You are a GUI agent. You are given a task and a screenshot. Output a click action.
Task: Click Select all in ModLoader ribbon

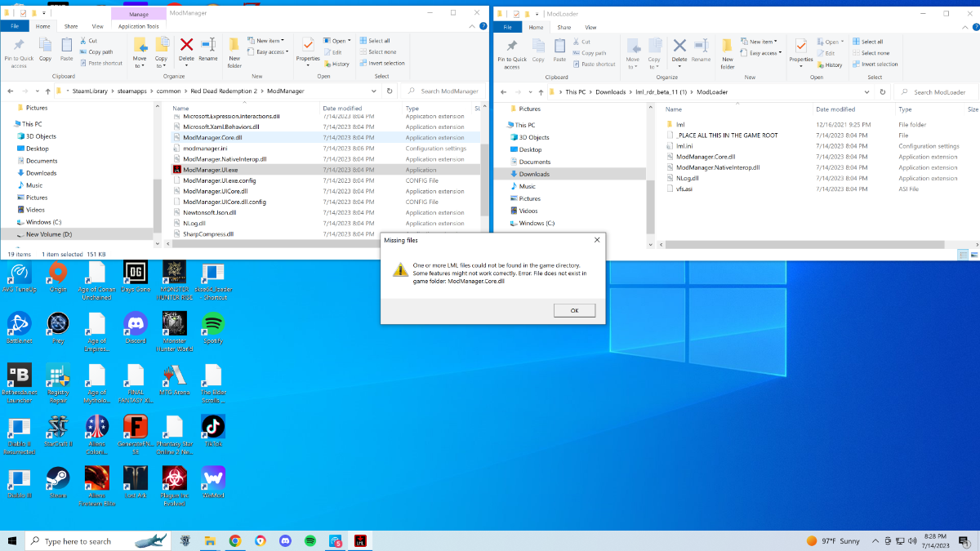[x=871, y=42]
